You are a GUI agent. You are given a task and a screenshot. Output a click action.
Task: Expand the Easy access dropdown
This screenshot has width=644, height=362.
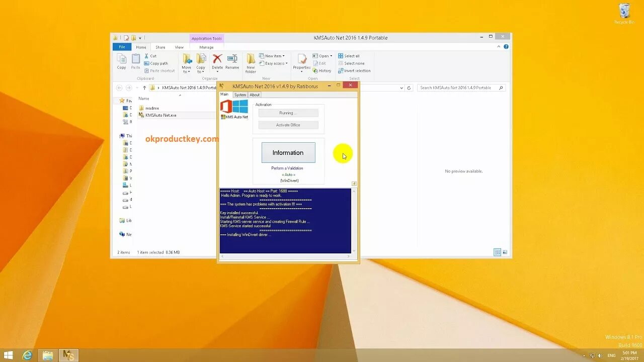pyautogui.click(x=274, y=63)
